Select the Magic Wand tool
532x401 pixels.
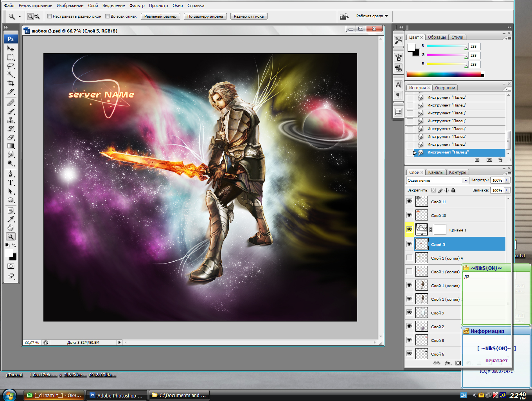(x=11, y=74)
